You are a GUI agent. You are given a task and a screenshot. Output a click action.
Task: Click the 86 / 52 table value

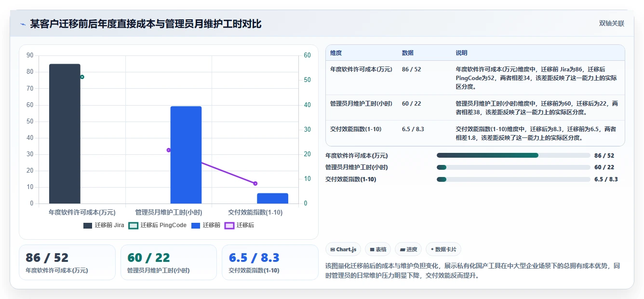[x=411, y=69]
